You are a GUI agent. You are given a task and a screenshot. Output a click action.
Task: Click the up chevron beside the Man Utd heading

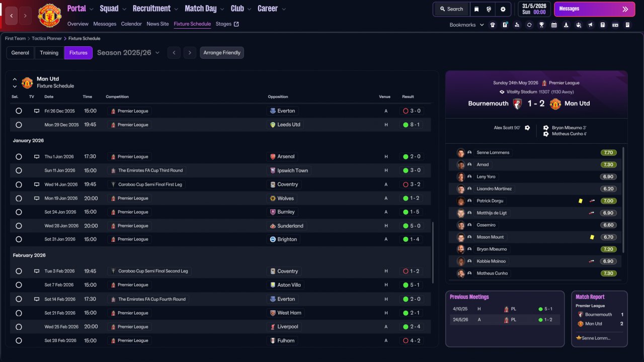[x=15, y=79]
